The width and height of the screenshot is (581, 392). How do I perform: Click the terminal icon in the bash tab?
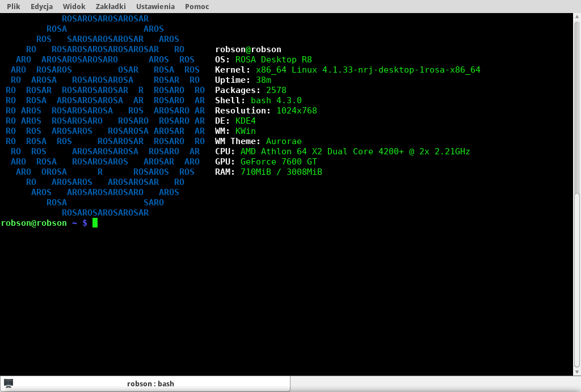click(x=9, y=383)
